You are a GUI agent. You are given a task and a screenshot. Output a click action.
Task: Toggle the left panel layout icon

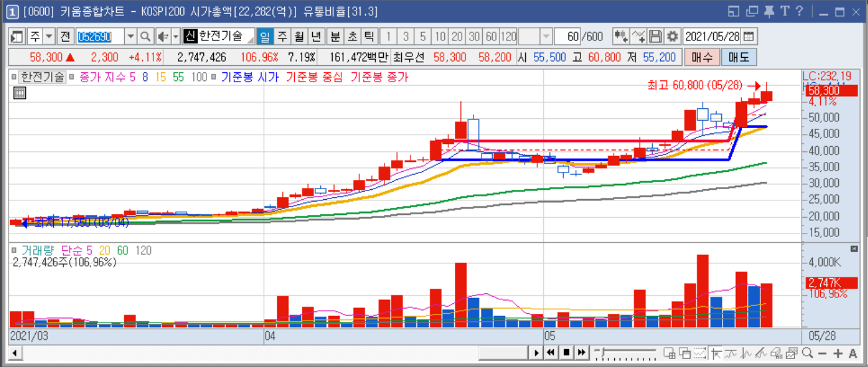(17, 36)
